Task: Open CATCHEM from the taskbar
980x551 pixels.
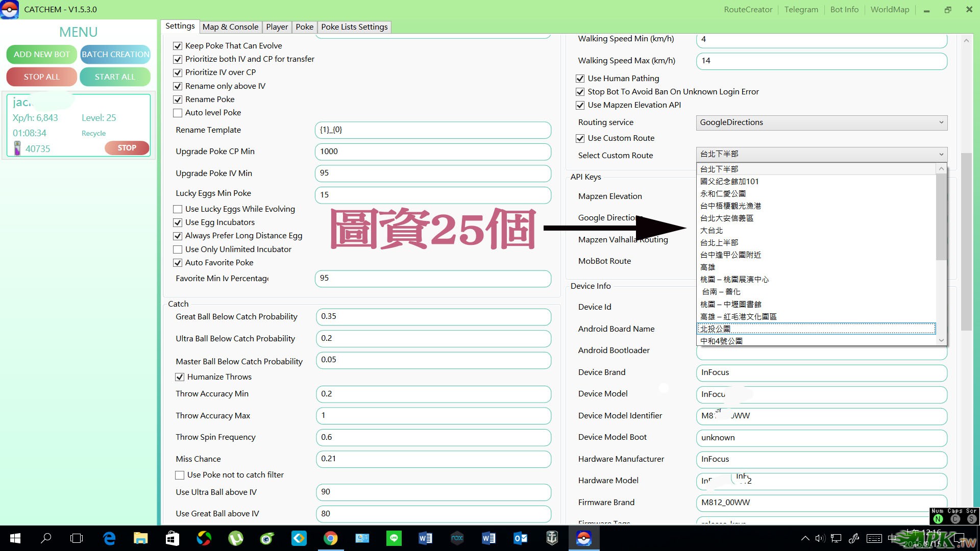Action: [x=583, y=538]
